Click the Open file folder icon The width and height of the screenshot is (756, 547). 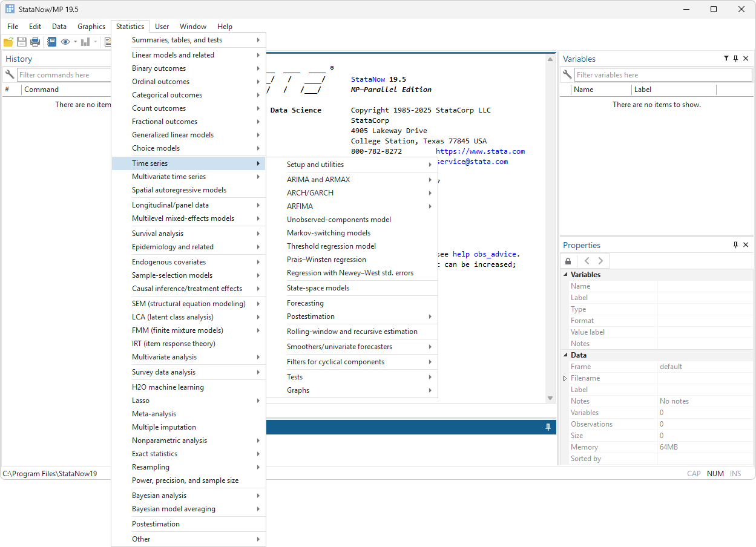pos(8,42)
